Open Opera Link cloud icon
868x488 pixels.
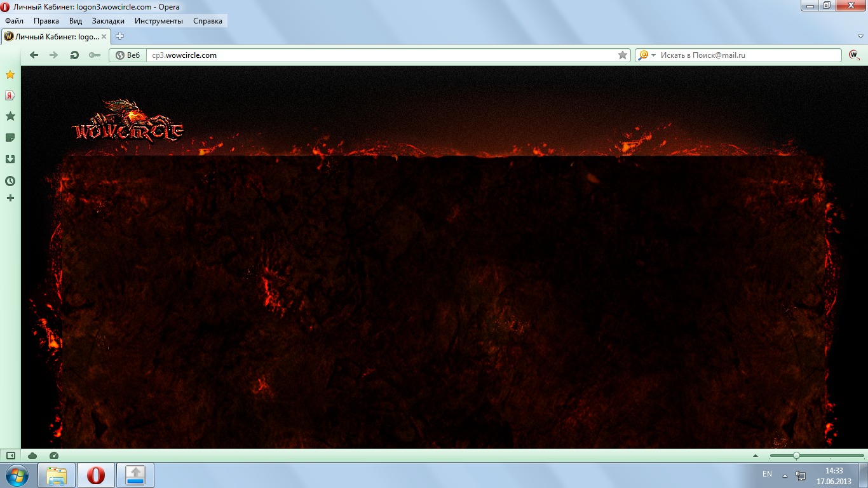coord(32,456)
